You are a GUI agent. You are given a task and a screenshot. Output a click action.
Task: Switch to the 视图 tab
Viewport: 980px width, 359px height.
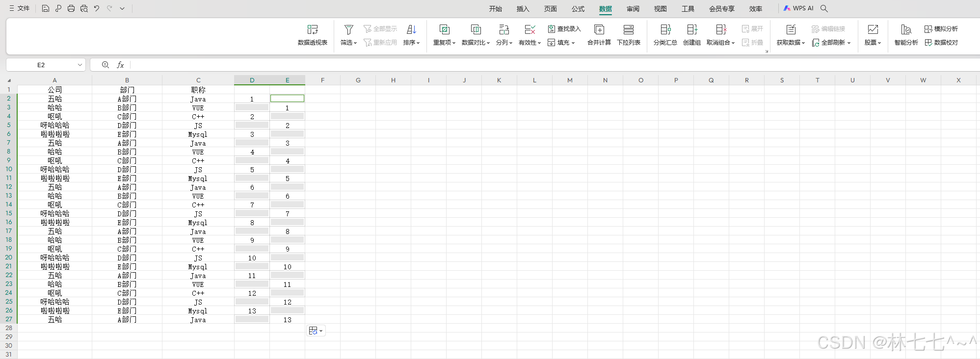click(661, 9)
